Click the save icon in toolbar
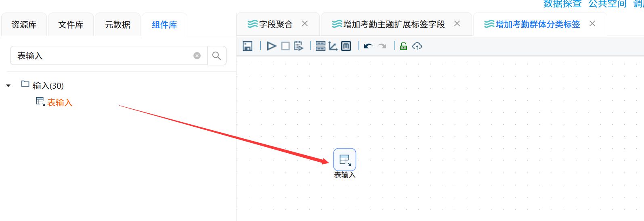644x221 pixels. pyautogui.click(x=248, y=46)
